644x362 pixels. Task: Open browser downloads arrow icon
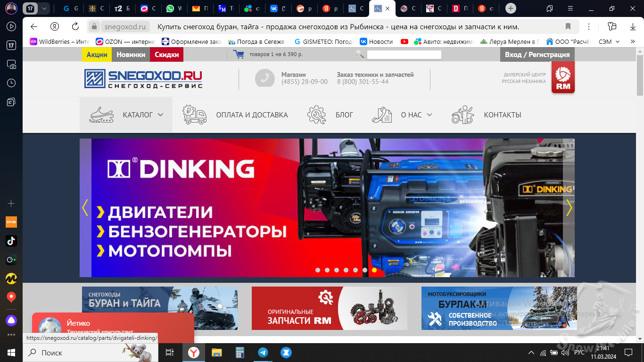(633, 26)
